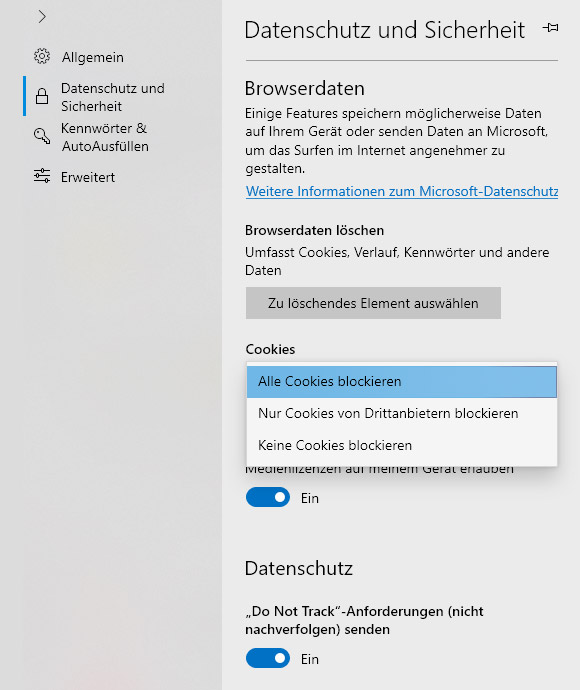
Task: Open Kennwörter & AutoAusfüllen section
Action: 105,137
